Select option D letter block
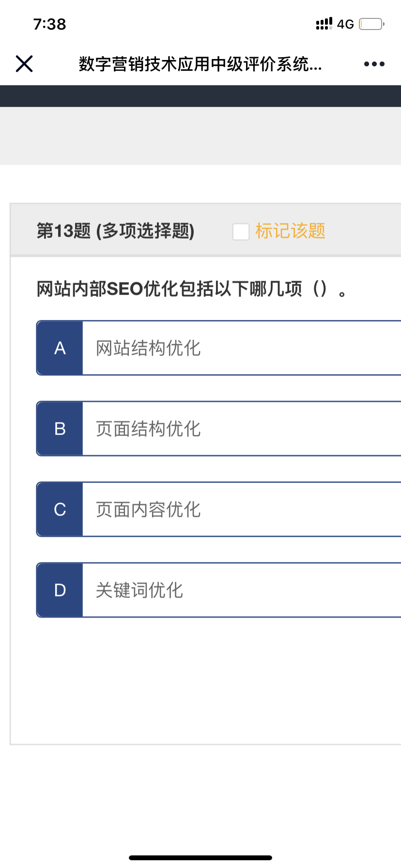 point(60,590)
